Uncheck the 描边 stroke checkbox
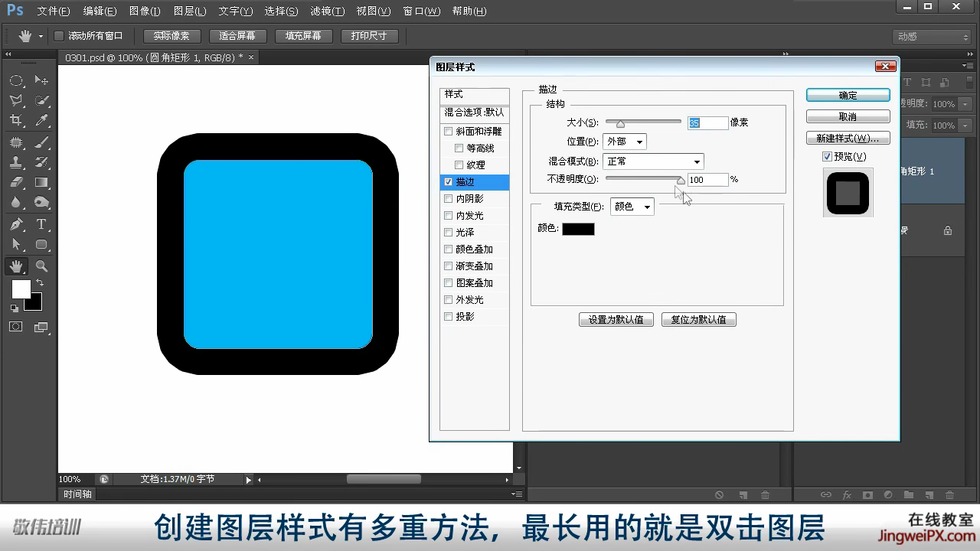The width and height of the screenshot is (980, 551). pos(449,182)
